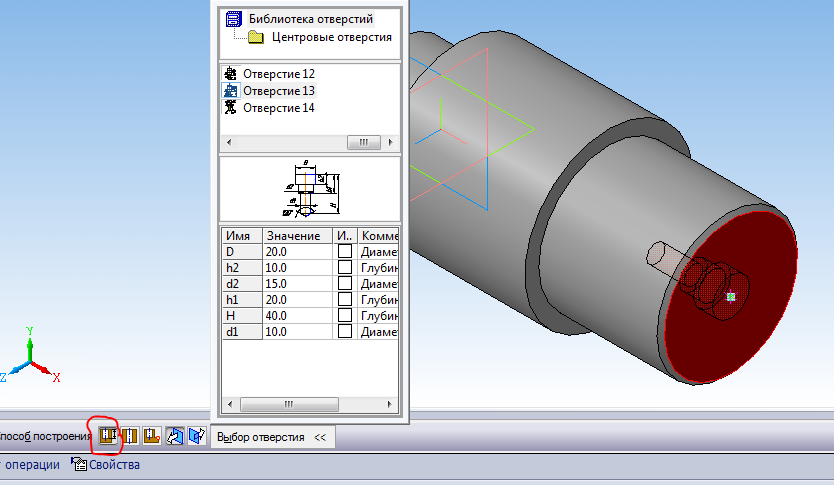Tick the checkbox in the D parameter row
The height and width of the screenshot is (485, 834).
click(345, 252)
